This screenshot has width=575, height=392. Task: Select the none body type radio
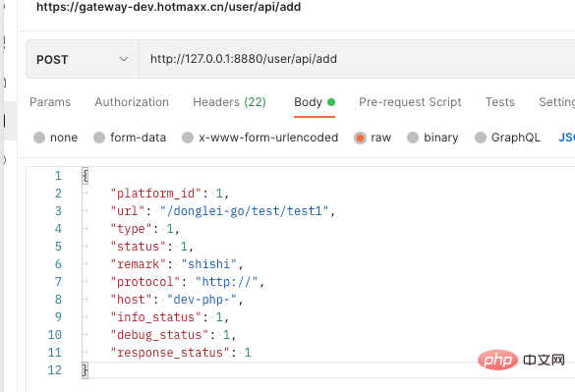click(x=39, y=138)
